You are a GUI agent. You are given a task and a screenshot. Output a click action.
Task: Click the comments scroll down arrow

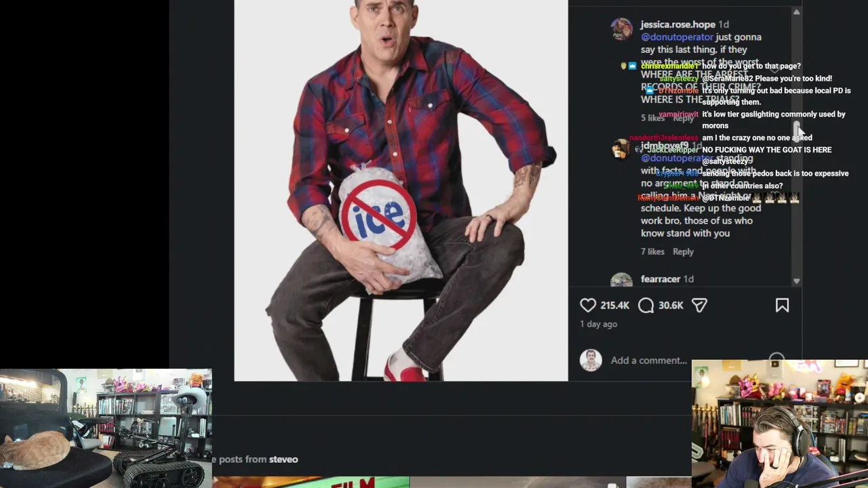[x=796, y=281]
